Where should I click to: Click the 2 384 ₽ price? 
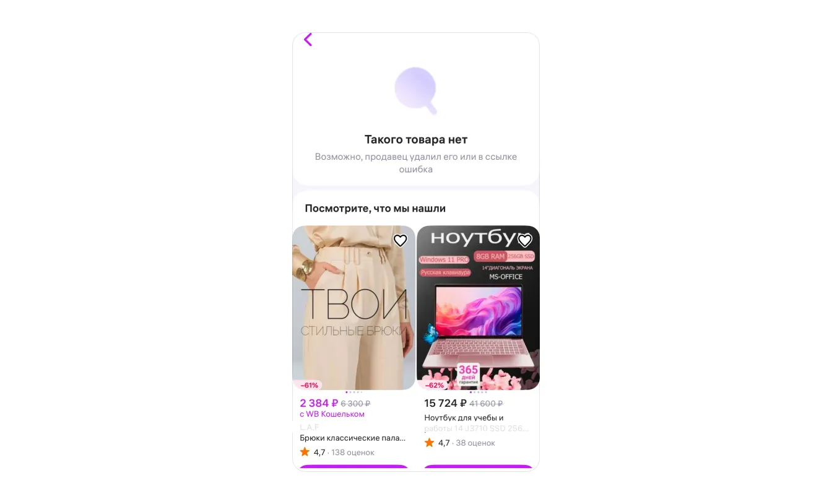[319, 404]
